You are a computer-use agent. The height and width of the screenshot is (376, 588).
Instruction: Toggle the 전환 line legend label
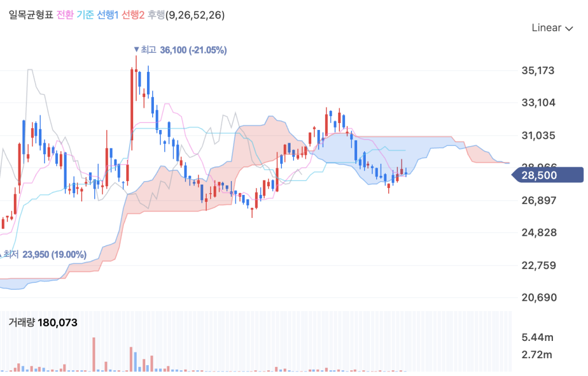click(x=65, y=16)
